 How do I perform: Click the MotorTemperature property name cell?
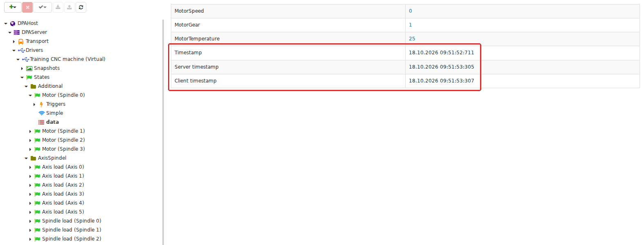coord(288,39)
